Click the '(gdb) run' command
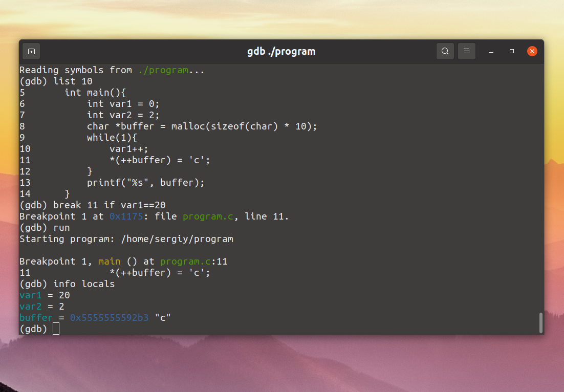This screenshot has height=392, width=564. [45, 228]
